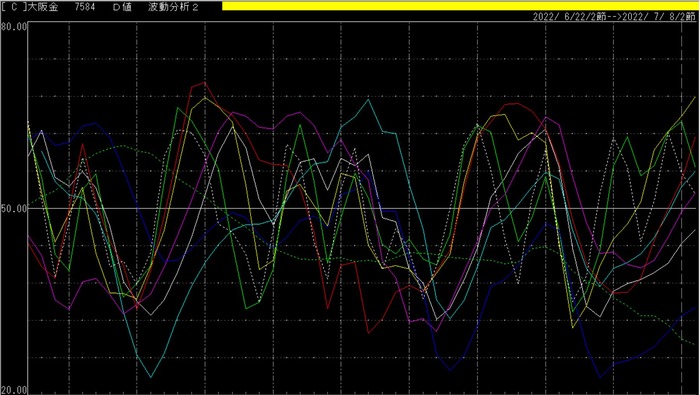Click the yellow bar at top of window
700x395 pixels.
pyautogui.click(x=461, y=6)
